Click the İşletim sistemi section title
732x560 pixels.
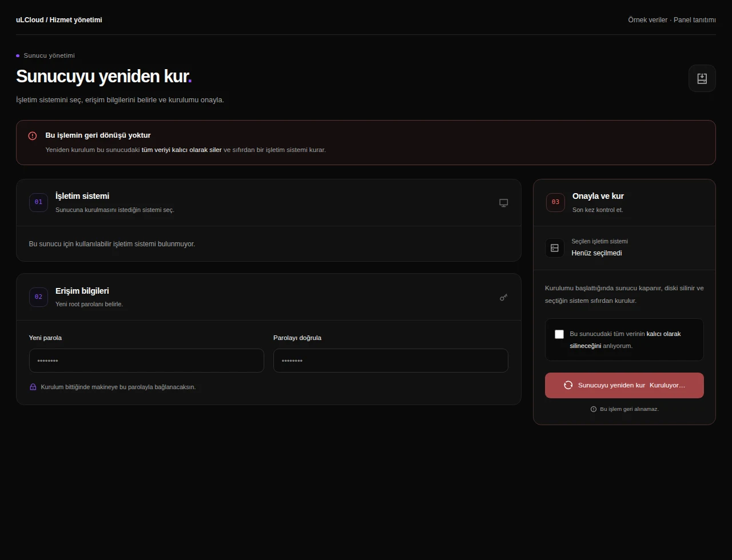point(82,196)
